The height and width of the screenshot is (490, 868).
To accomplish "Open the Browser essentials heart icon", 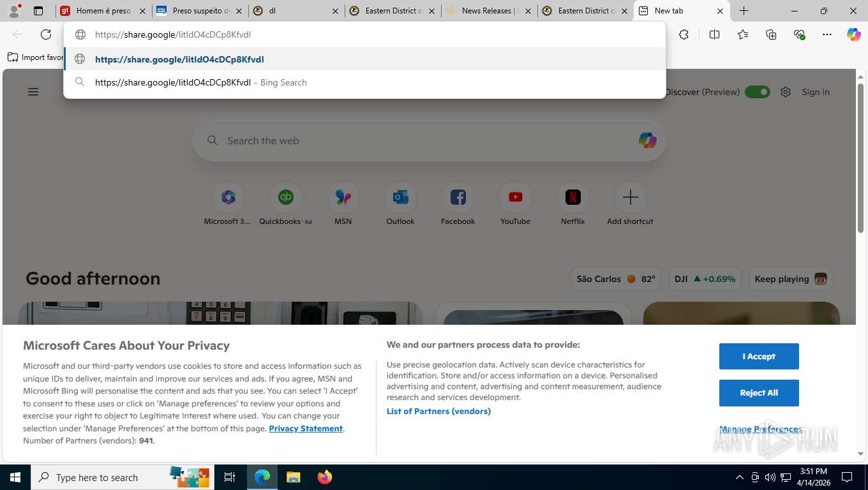I will click(799, 34).
